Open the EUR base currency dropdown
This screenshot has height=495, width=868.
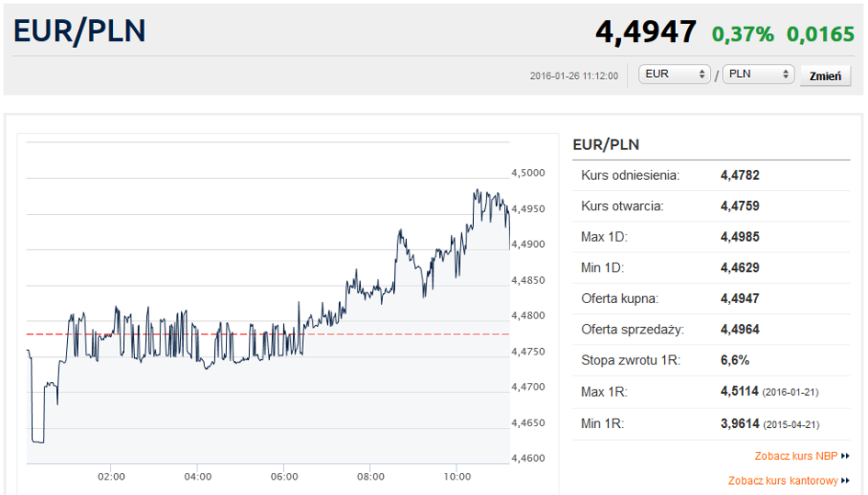click(x=673, y=74)
